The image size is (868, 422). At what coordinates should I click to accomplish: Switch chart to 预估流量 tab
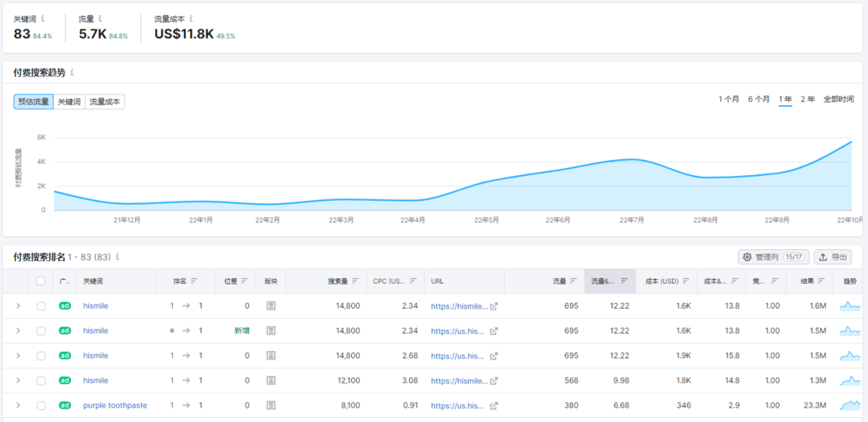pyautogui.click(x=34, y=102)
